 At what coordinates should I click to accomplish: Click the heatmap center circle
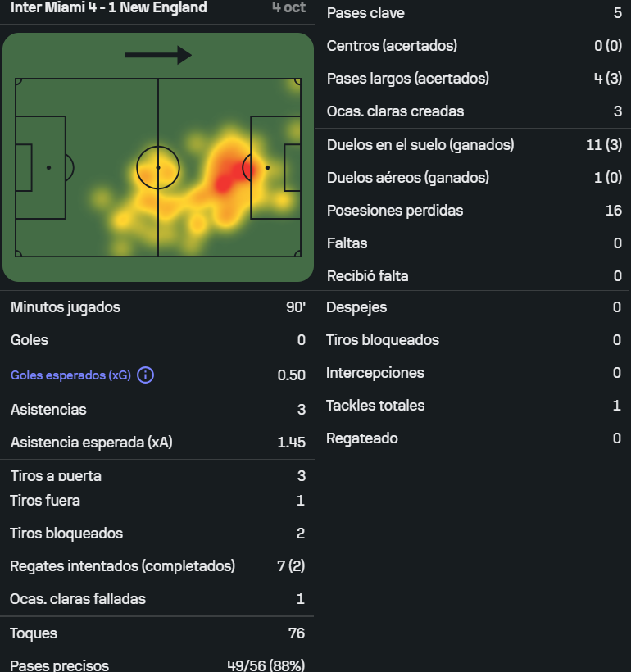158,167
